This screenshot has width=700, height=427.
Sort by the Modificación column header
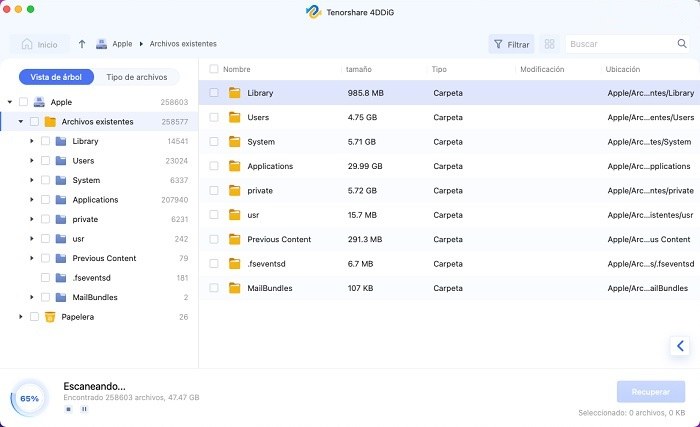[x=542, y=69]
